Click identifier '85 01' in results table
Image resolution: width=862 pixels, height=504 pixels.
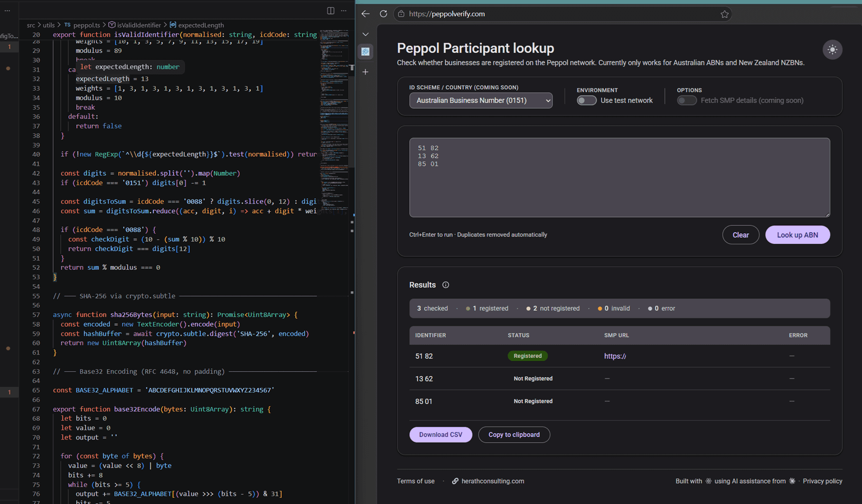424,402
